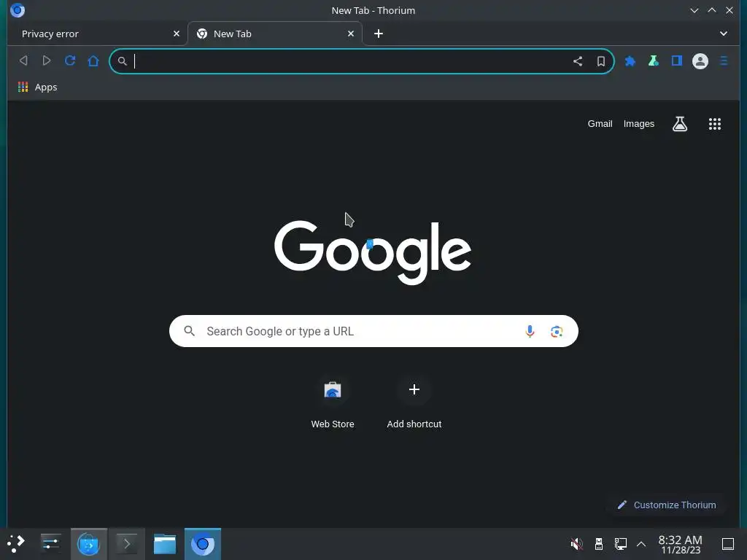Open the file manager from taskbar

pyautogui.click(x=165, y=544)
